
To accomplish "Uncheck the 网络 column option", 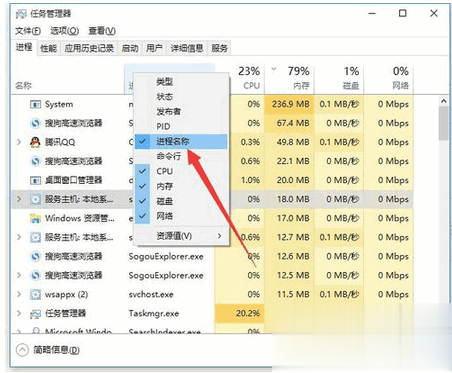I will [181, 216].
